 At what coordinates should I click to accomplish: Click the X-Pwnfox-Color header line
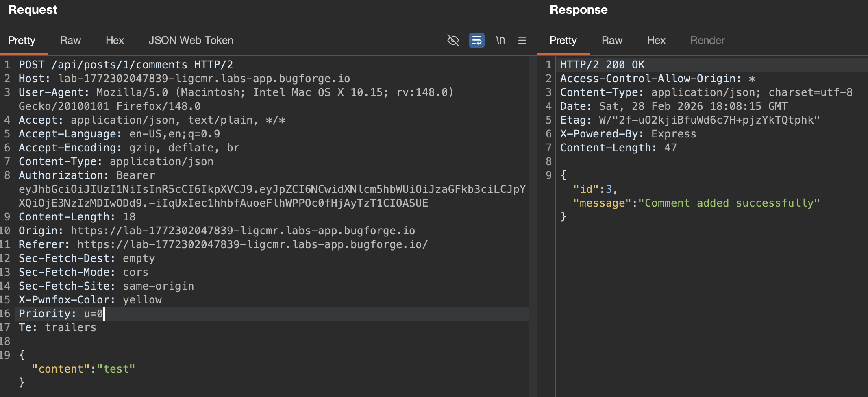[x=90, y=300]
